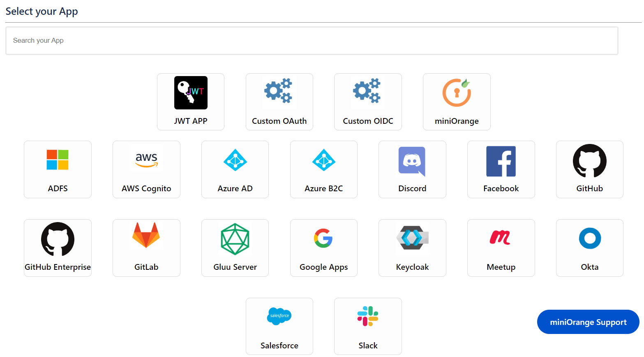This screenshot has width=644, height=357.
Task: Choose the GitLab fox logo
Action: 146,235
